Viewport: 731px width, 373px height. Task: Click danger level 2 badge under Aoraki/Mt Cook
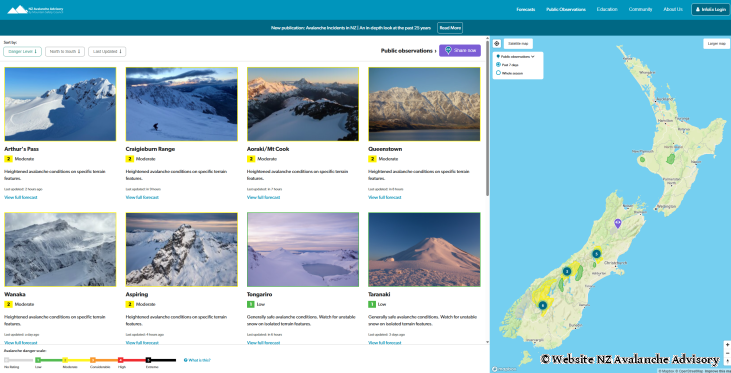(x=251, y=159)
